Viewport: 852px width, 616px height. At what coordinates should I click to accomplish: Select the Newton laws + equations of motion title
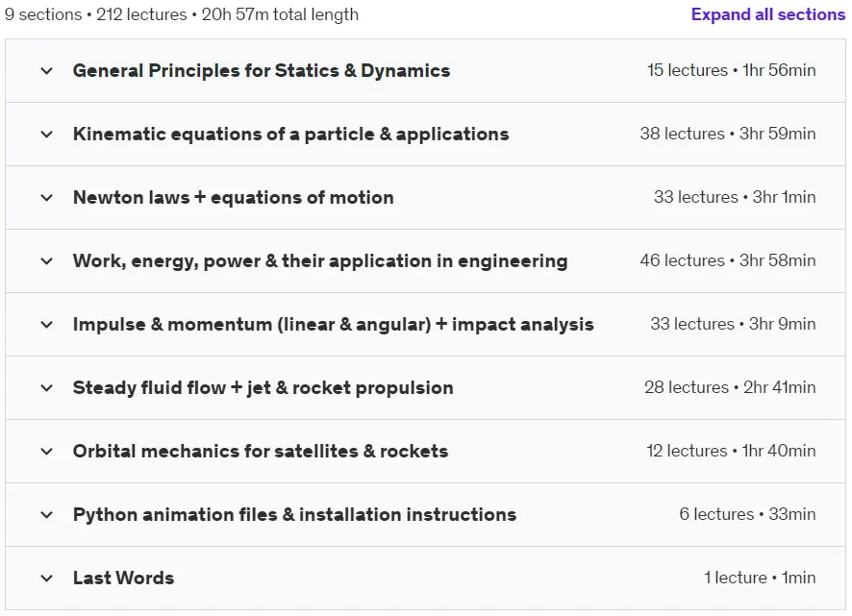pos(233,197)
